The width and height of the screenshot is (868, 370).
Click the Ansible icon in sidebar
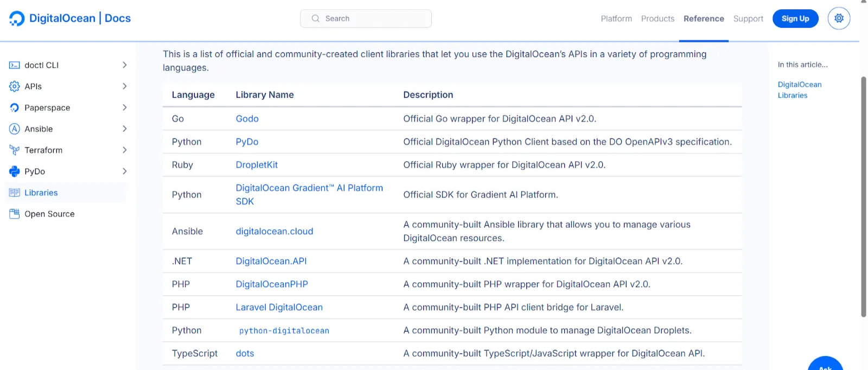[15, 129]
